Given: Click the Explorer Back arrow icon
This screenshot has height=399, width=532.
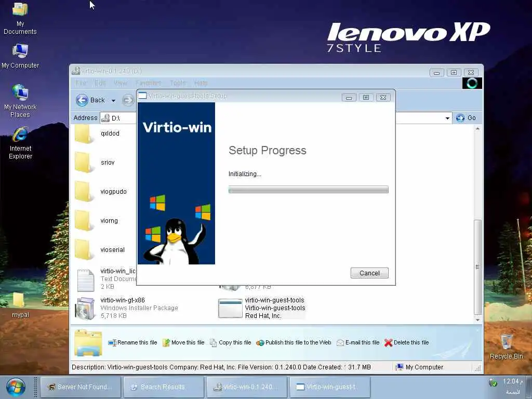Looking at the screenshot, I should [82, 100].
